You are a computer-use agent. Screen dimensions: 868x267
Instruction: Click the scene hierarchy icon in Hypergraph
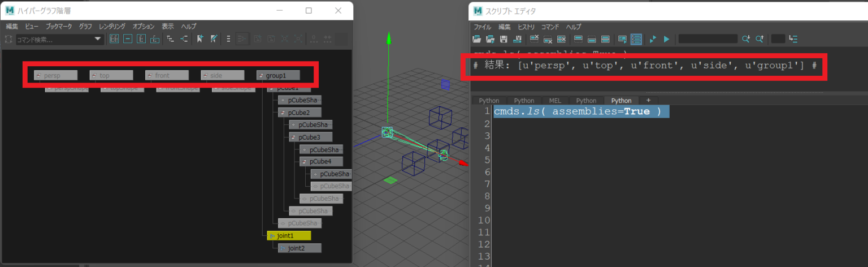point(170,39)
